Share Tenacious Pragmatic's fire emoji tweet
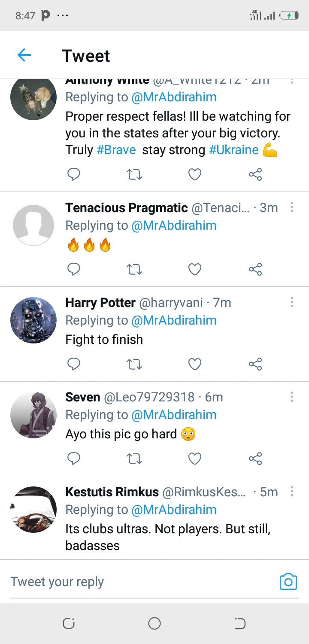 coord(255,270)
